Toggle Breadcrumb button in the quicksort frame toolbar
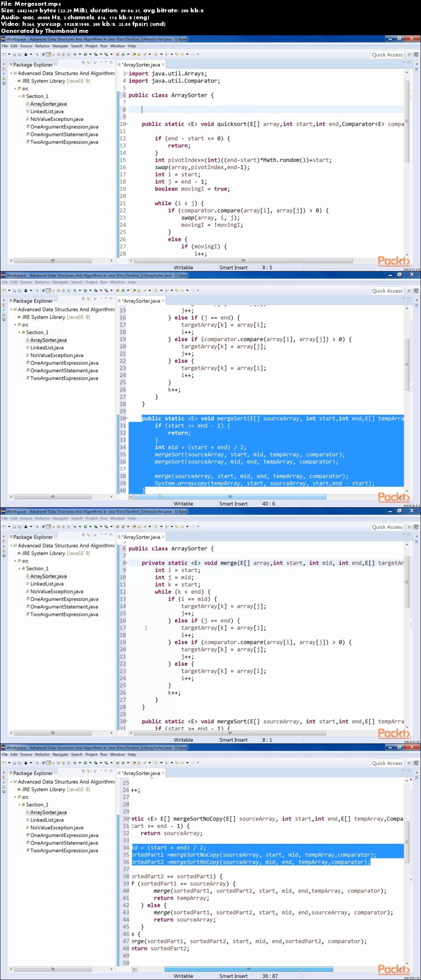 coord(43,54)
